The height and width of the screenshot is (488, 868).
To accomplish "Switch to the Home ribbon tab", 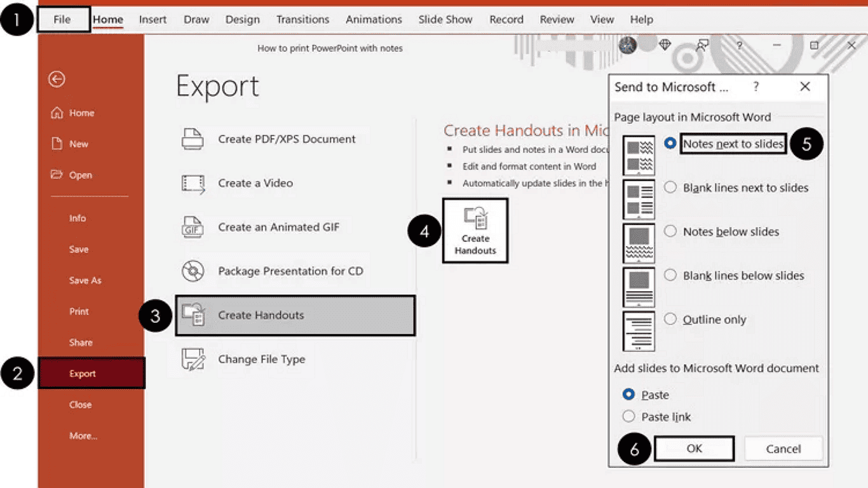I will coord(108,19).
